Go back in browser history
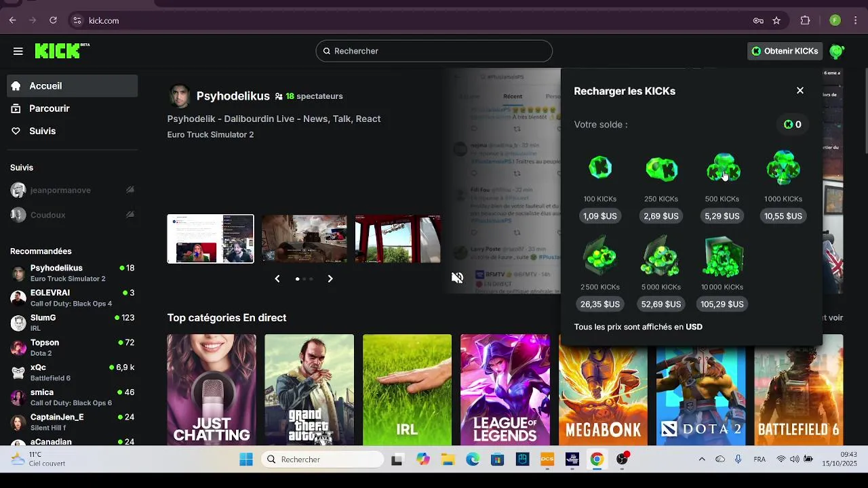The image size is (868, 488). [x=12, y=20]
